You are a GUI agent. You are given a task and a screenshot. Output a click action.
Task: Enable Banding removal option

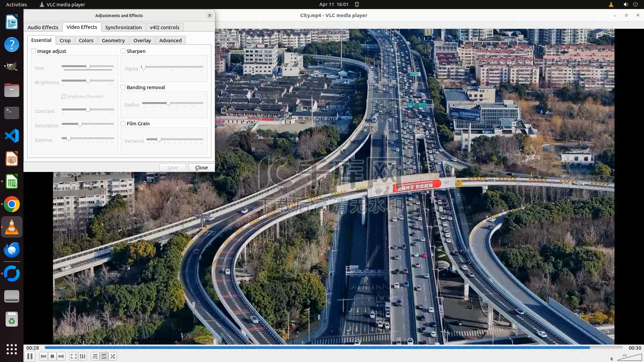point(123,87)
